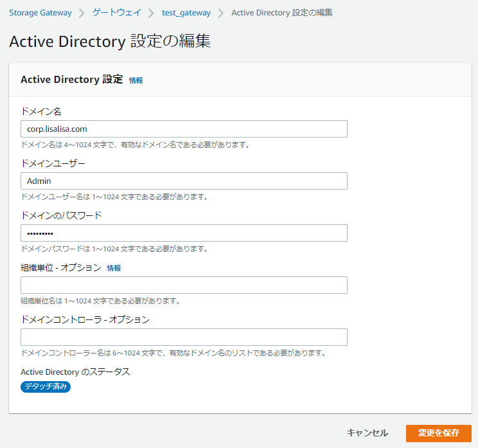Click the デタッチ済み status badge
The width and height of the screenshot is (478, 448).
tap(46, 387)
